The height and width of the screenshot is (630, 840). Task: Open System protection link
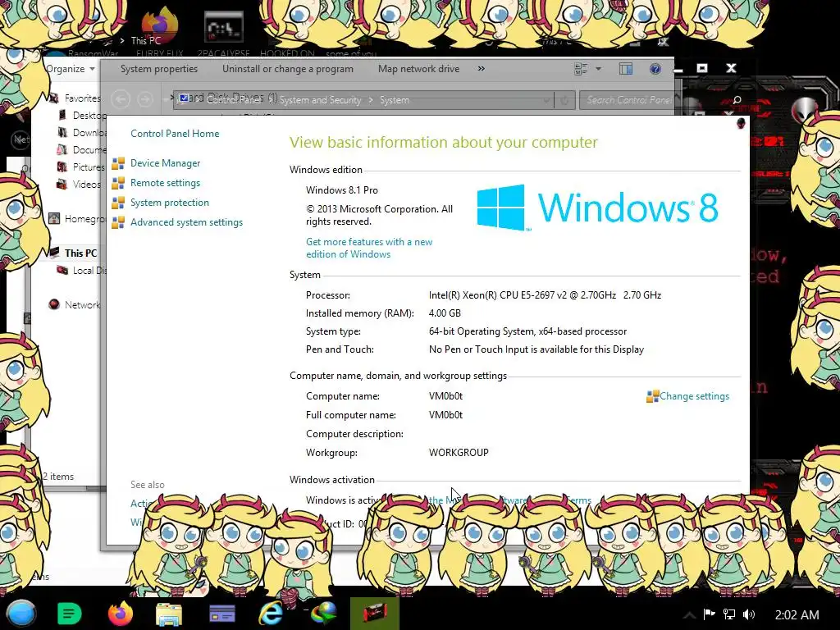(x=169, y=203)
